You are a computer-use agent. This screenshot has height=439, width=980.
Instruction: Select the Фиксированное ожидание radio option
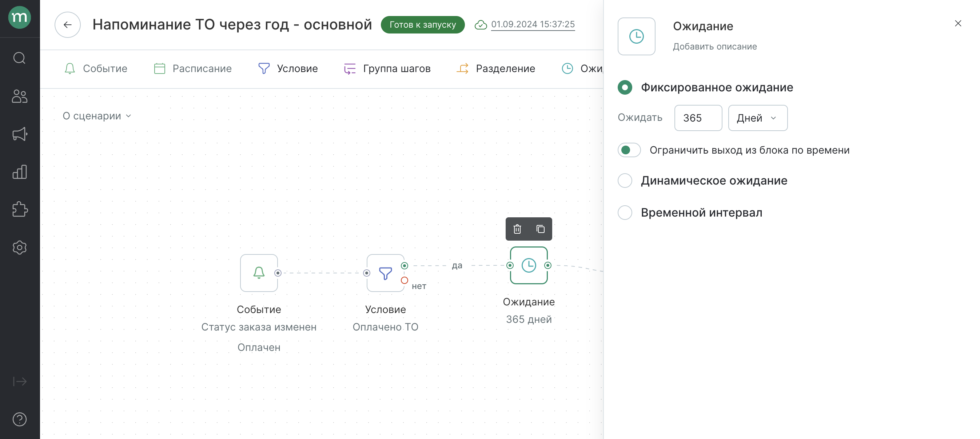pos(625,88)
